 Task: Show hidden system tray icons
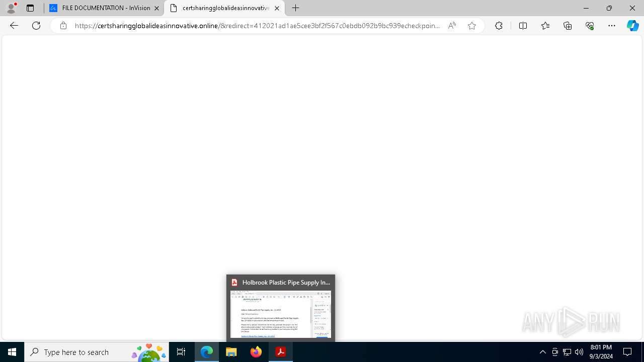point(542,352)
